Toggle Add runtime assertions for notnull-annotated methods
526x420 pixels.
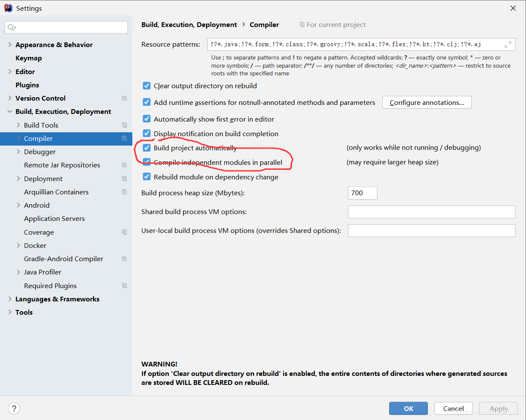(146, 102)
